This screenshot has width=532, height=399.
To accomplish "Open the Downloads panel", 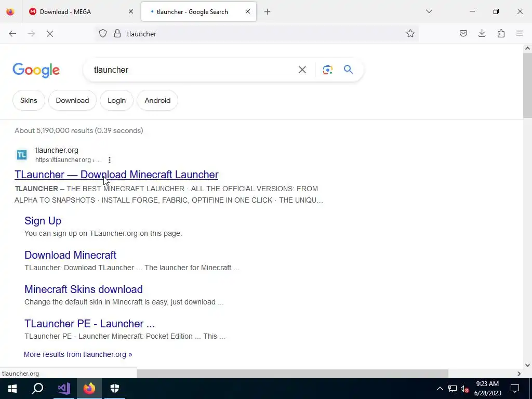I will pyautogui.click(x=482, y=34).
